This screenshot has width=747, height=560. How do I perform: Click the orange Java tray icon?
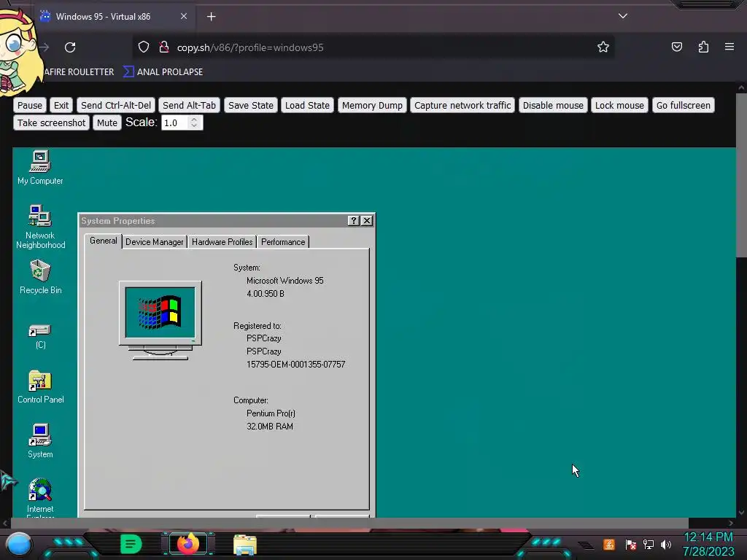coord(609,544)
